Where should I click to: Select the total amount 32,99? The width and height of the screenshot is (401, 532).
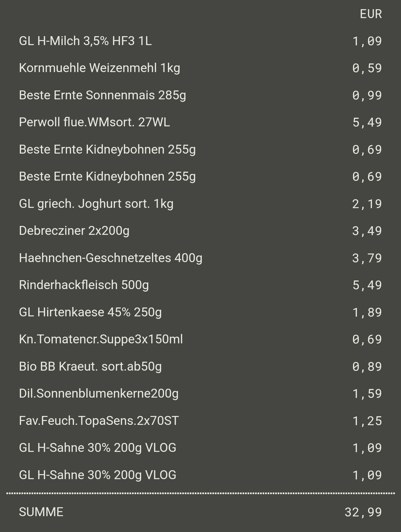point(363,512)
